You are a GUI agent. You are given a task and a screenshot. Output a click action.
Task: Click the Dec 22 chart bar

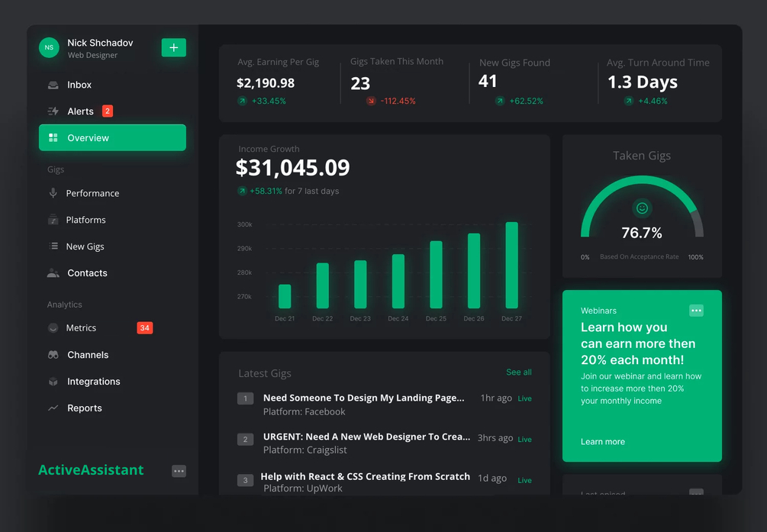point(322,285)
